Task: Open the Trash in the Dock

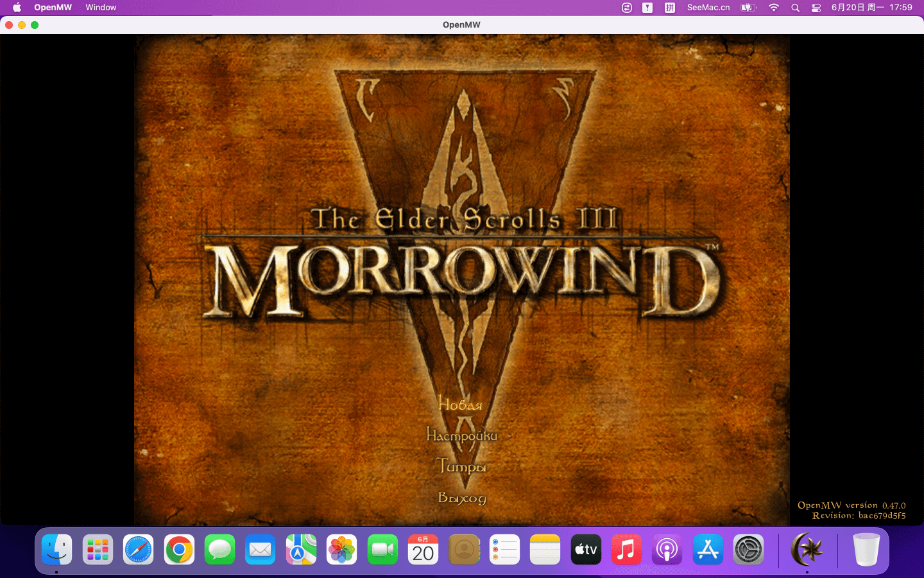Action: 866,550
